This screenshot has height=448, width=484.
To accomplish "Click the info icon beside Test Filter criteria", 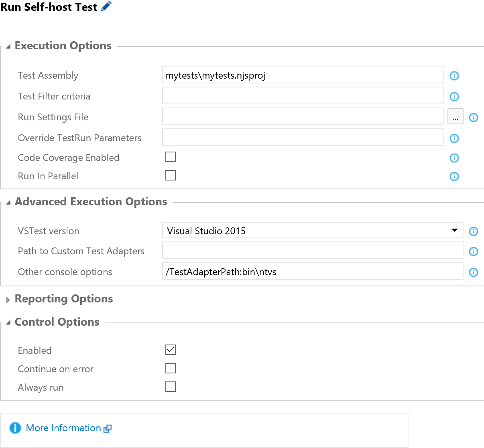I will (454, 96).
